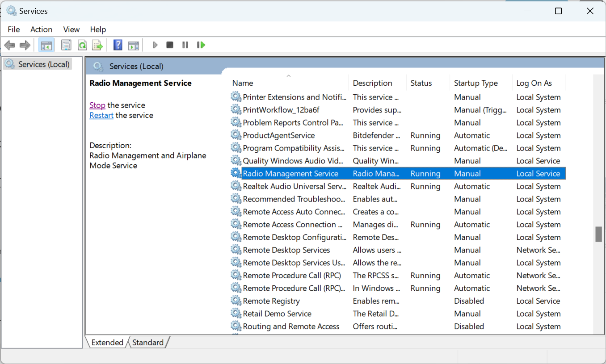This screenshot has width=606, height=364.
Task: Open the Action menu
Action: 41,29
